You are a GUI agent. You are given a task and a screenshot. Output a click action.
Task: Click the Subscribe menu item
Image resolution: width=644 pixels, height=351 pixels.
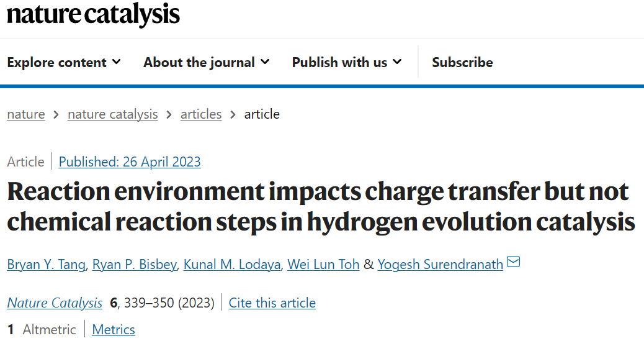tap(462, 62)
